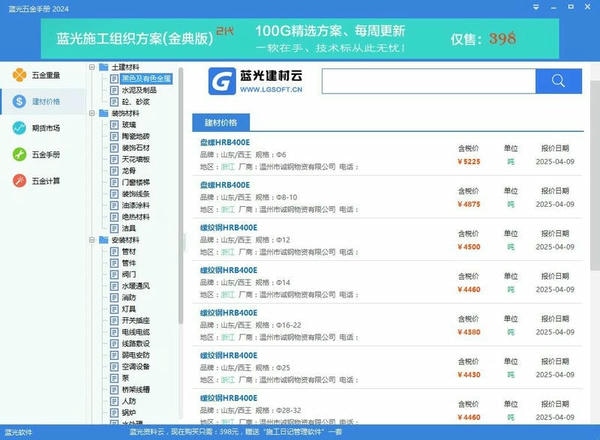Select 桥架线槽 tree item
Image resolution: width=600 pixels, height=440 pixels.
point(136,389)
